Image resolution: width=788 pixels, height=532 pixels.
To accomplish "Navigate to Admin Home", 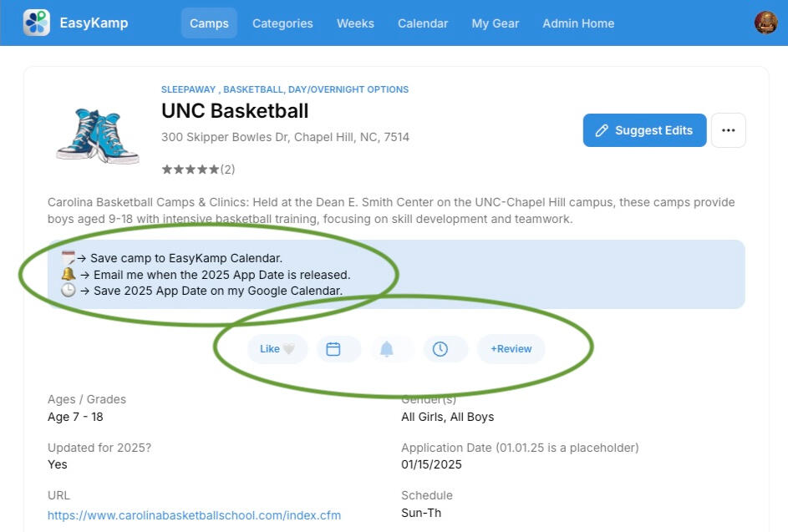I will pos(578,23).
